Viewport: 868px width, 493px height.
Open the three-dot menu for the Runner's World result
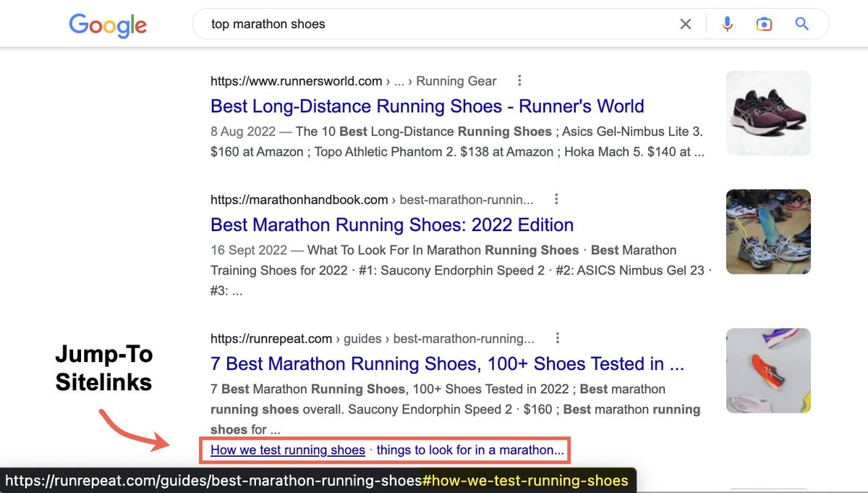click(519, 80)
